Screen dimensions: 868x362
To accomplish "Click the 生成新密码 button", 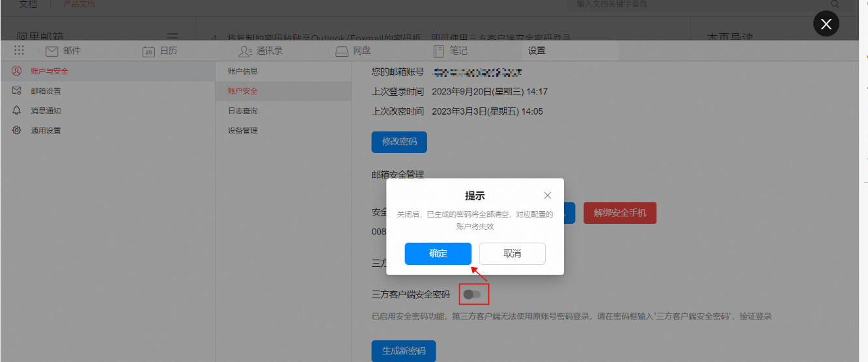I will tap(404, 351).
